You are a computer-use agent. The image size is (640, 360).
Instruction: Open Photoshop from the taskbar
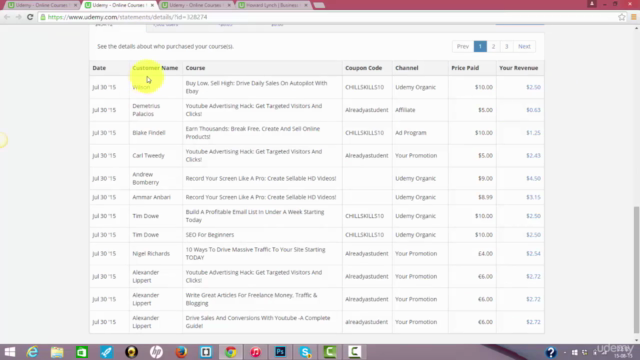[x=280, y=352]
